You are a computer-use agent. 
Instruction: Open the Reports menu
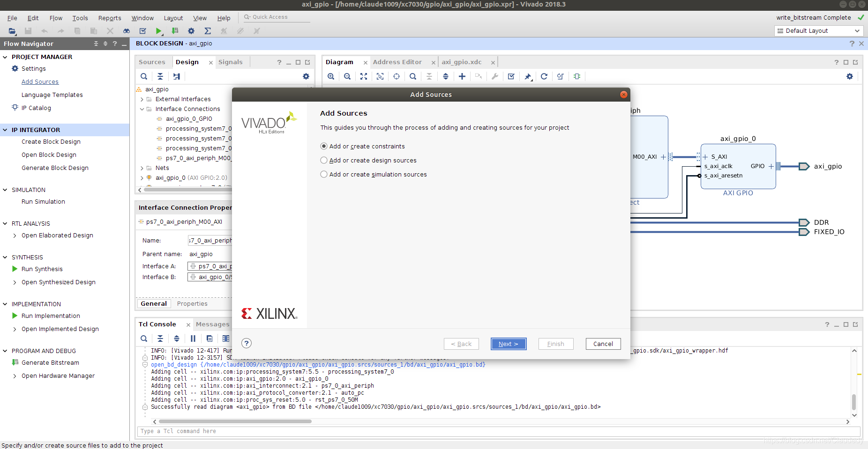pyautogui.click(x=110, y=18)
